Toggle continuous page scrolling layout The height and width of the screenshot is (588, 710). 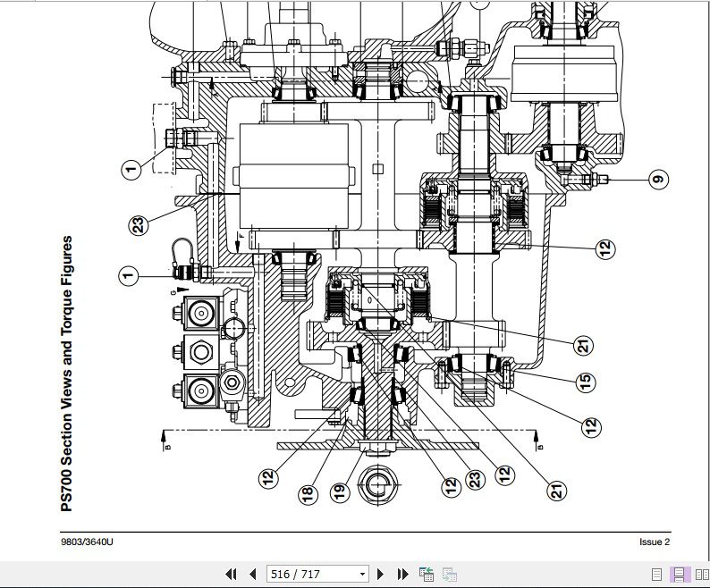[679, 574]
